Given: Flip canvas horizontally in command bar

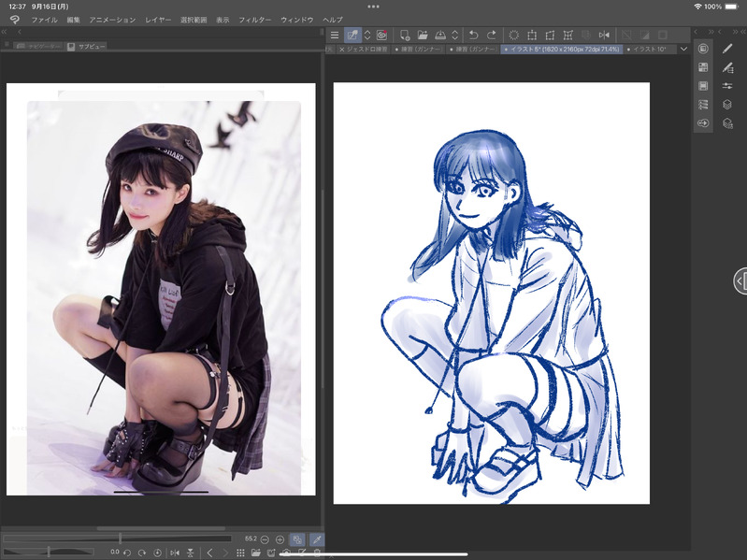Looking at the screenshot, I should (604, 36).
